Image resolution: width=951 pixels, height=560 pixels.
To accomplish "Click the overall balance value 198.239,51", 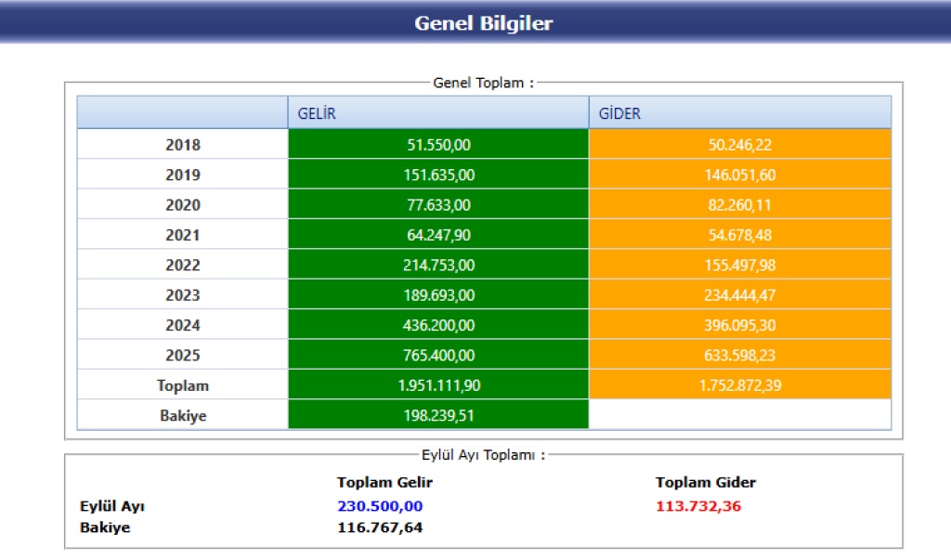I will pos(439,416).
